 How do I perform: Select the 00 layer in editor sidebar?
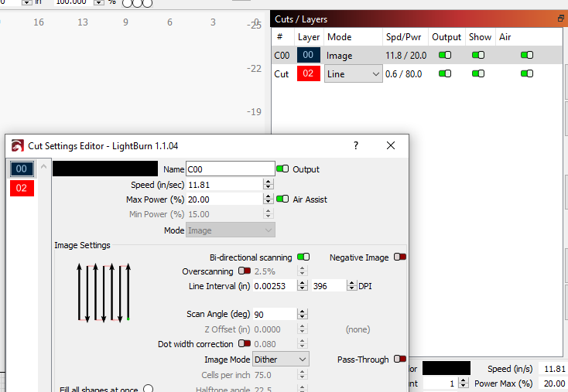[22, 169]
